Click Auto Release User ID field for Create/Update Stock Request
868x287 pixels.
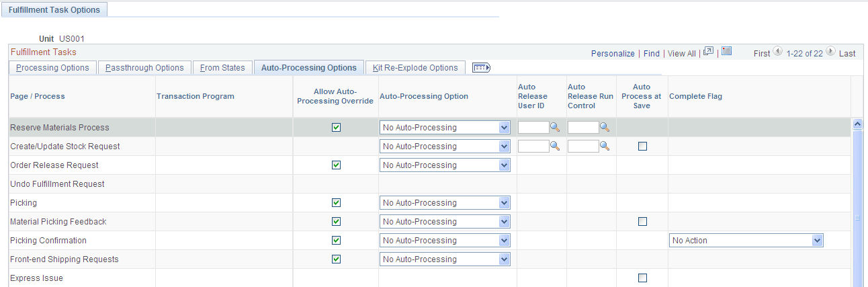point(533,146)
